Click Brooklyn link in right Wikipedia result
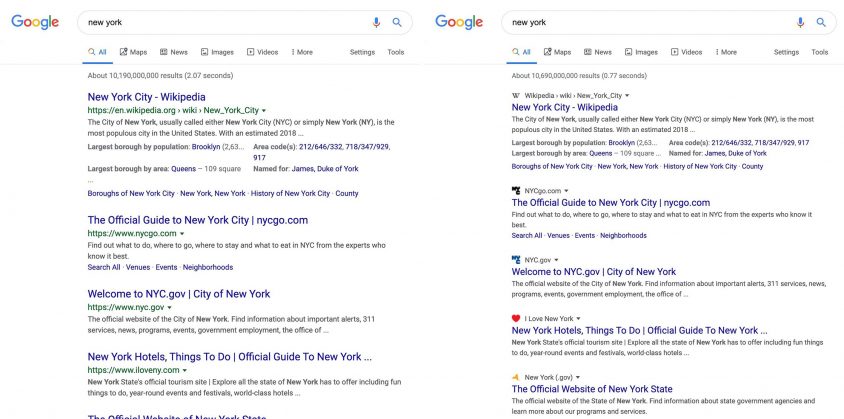844x419 pixels. [x=622, y=143]
